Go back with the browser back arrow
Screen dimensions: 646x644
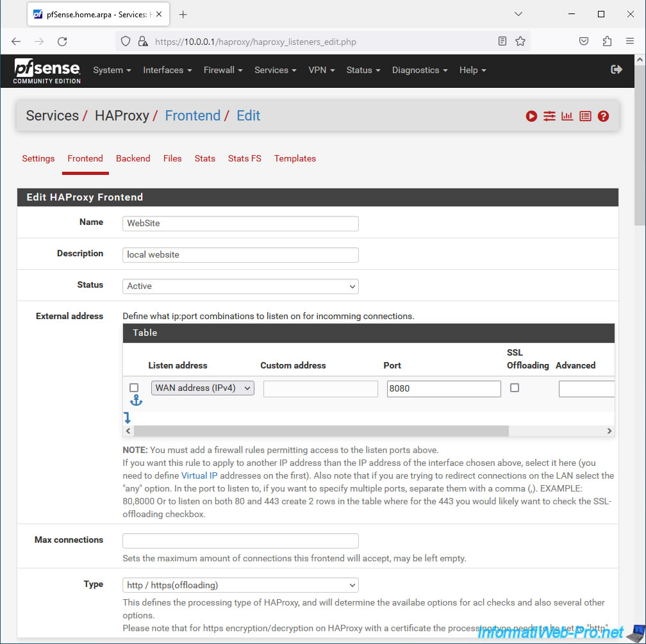[x=16, y=41]
